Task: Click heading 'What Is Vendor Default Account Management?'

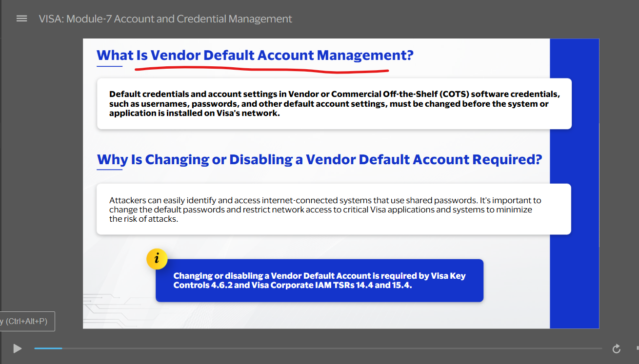Action: click(x=255, y=55)
